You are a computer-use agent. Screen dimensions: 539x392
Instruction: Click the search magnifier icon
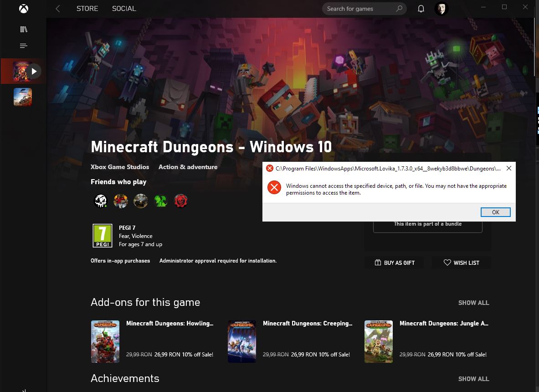(x=399, y=9)
